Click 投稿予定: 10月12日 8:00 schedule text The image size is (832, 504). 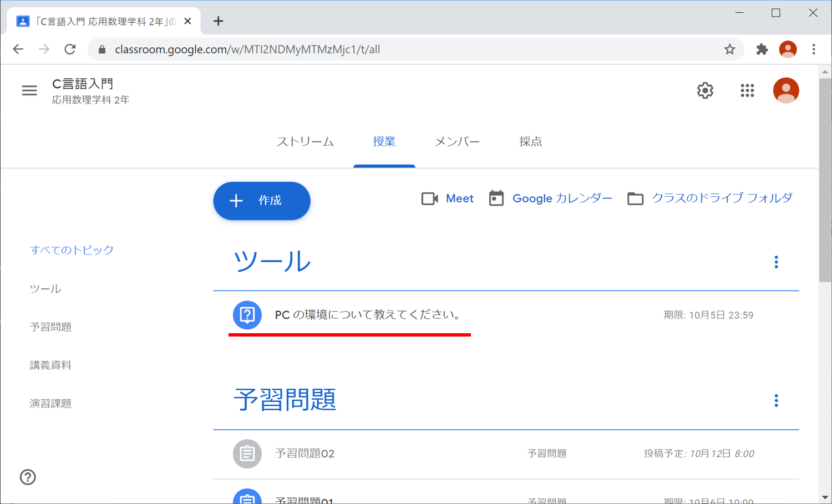[x=699, y=454]
